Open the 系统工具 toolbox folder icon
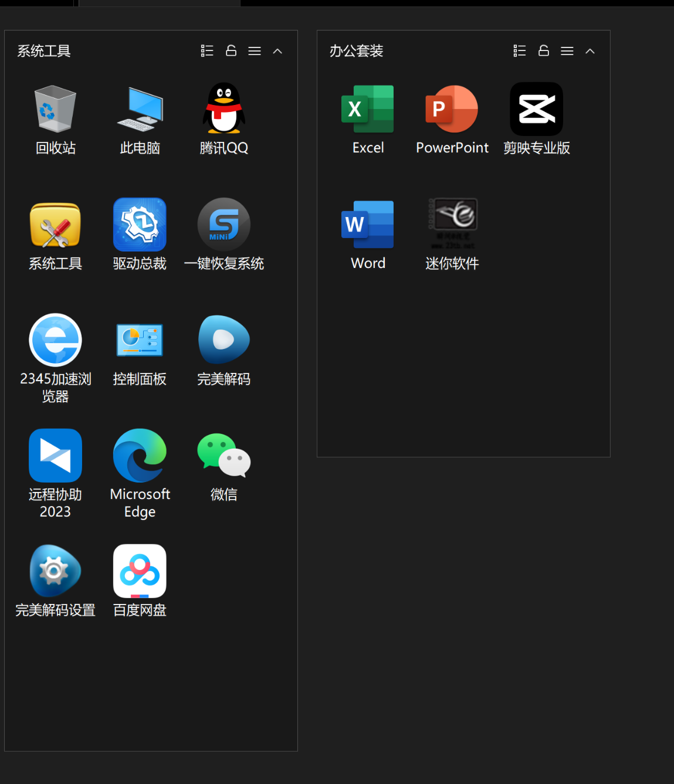Screen dimensions: 674x784 tap(56, 225)
